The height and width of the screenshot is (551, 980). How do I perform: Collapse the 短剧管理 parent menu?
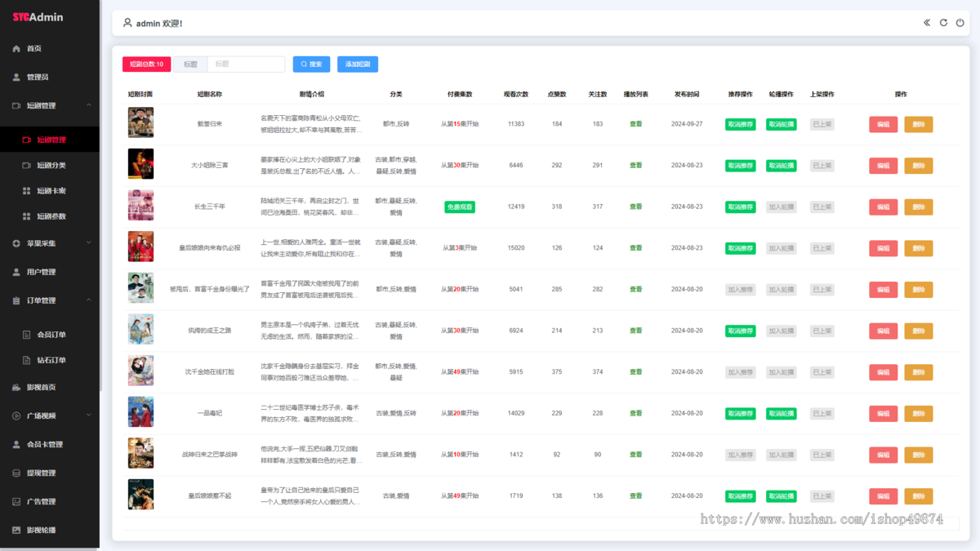[x=50, y=105]
